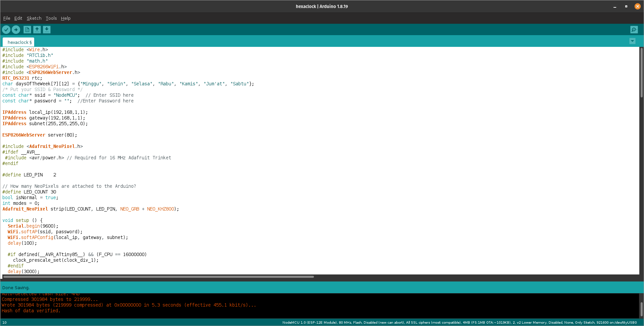Click the '#include <ESP8266WebServer.h>' line
The image size is (644, 326).
click(41, 73)
